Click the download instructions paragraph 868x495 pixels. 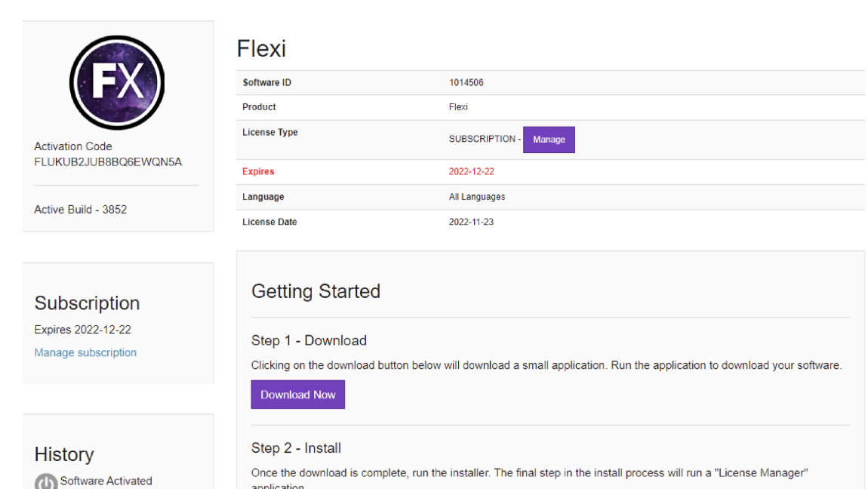coord(546,365)
